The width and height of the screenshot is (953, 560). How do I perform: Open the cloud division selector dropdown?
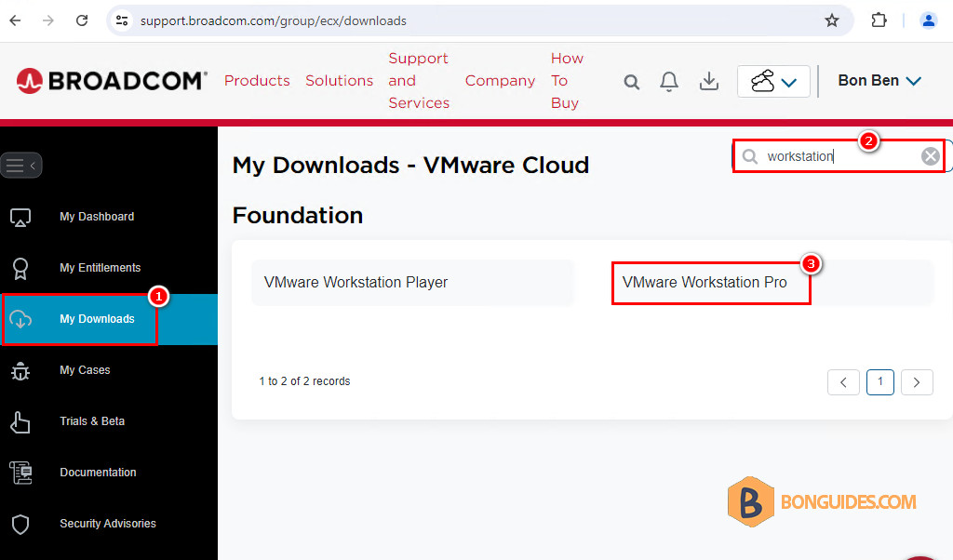point(773,81)
